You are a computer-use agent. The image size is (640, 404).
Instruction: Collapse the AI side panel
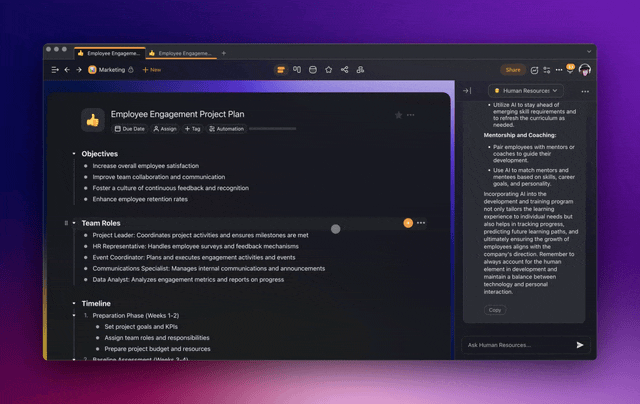click(x=467, y=91)
